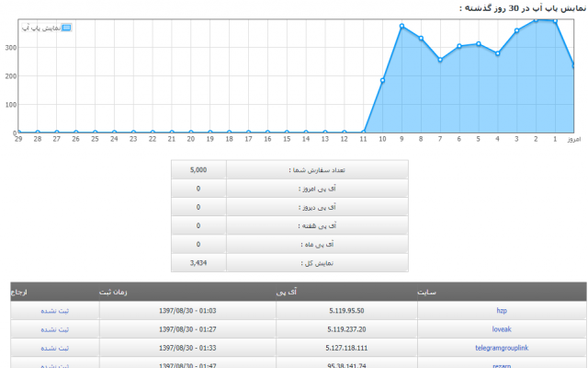Screen dimensions: 588x368
Task: Click the zero data point at day 20
Action: pyautogui.click(x=191, y=132)
